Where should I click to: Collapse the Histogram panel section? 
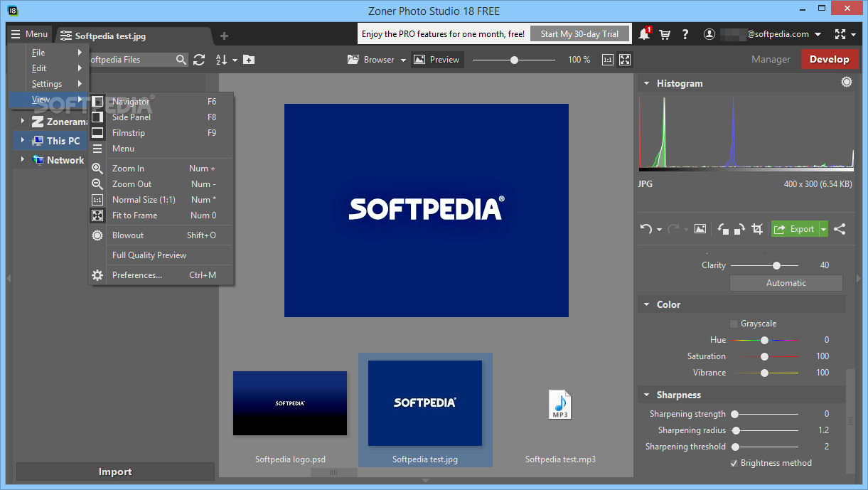pyautogui.click(x=646, y=83)
